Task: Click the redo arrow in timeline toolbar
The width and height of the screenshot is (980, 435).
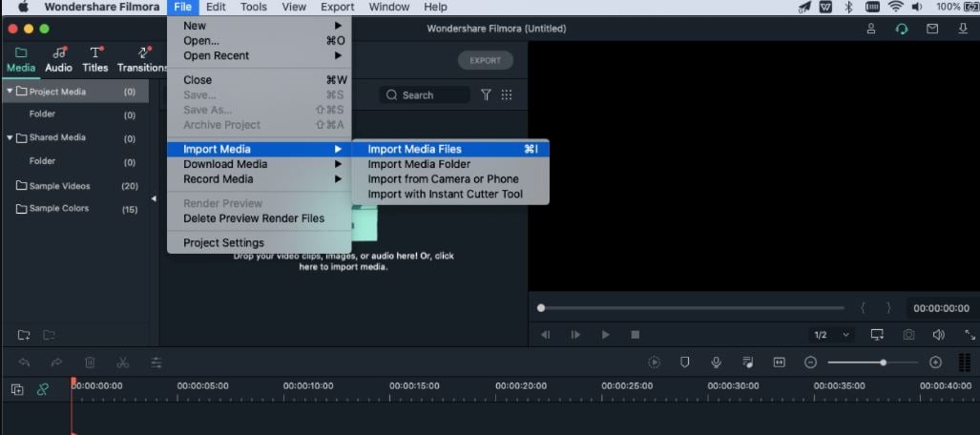Action: click(57, 362)
